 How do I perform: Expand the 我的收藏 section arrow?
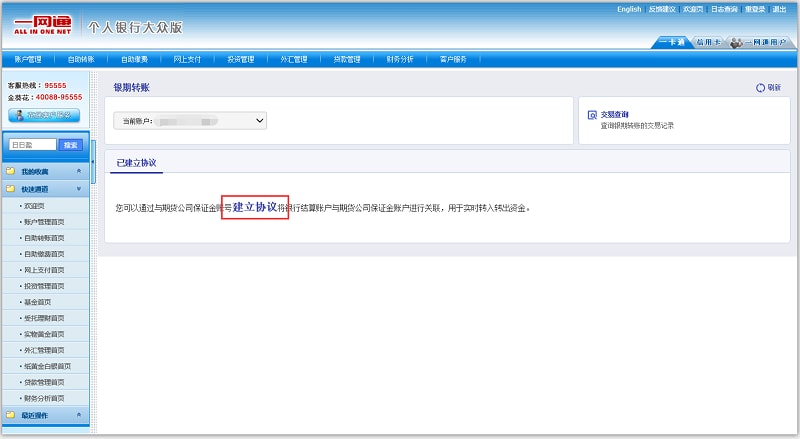(x=78, y=171)
